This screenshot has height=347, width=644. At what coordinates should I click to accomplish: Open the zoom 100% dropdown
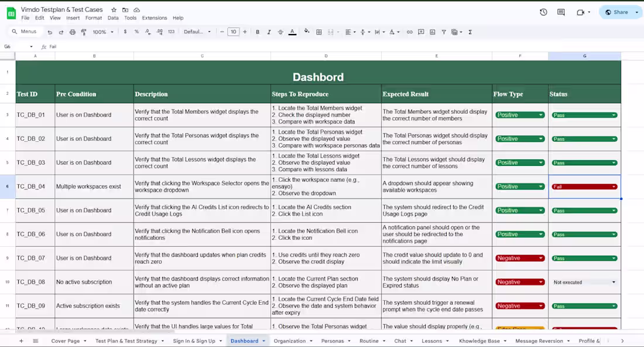(102, 32)
